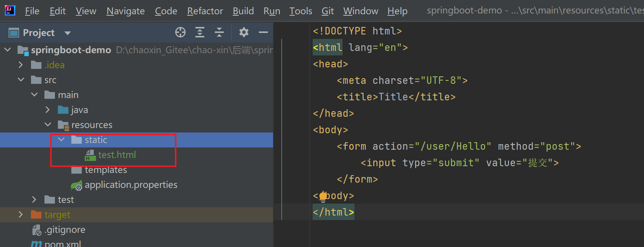Click the DOCTYPE html line in editor
Viewport: 644px width, 247px height.
point(357,31)
